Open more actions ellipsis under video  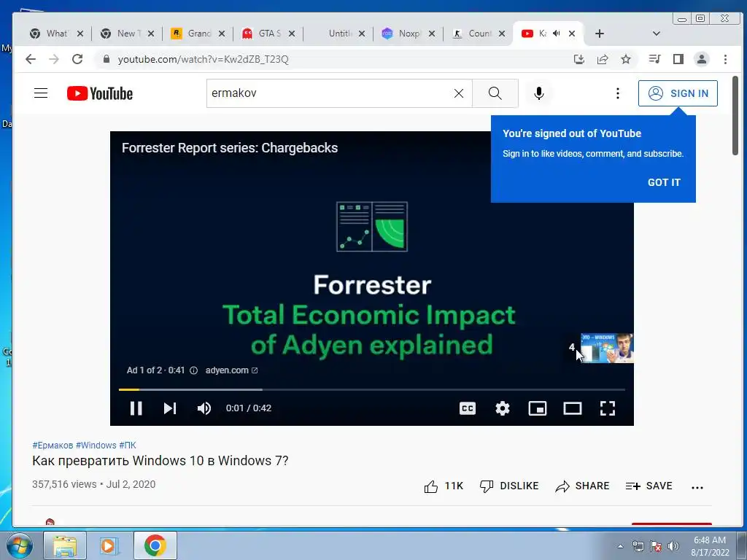tap(697, 487)
